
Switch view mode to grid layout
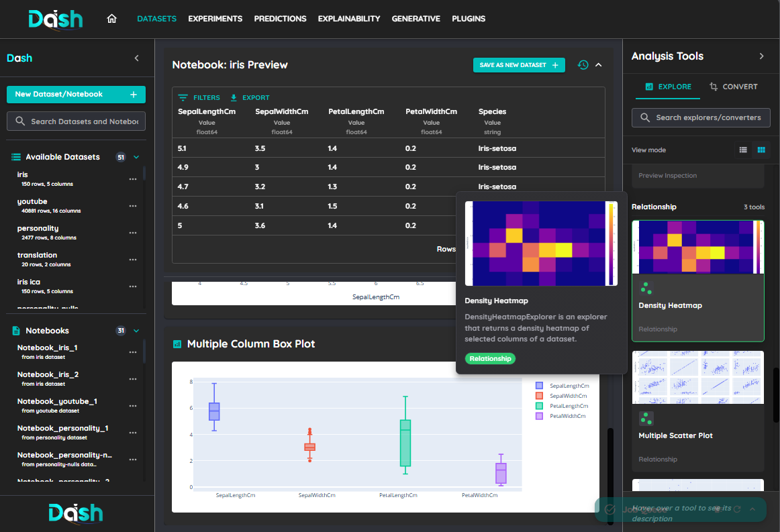(x=761, y=150)
